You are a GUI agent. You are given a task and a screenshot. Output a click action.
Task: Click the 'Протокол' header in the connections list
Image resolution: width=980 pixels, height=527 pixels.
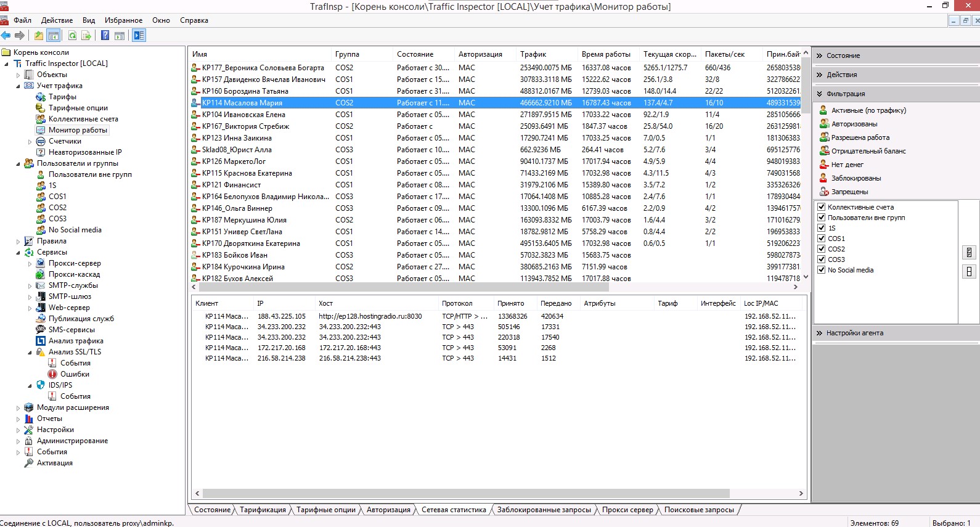[465, 303]
